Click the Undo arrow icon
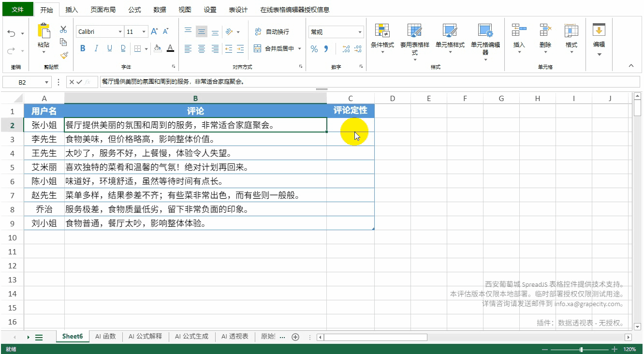Screen dimensions: 644x354 coord(12,33)
